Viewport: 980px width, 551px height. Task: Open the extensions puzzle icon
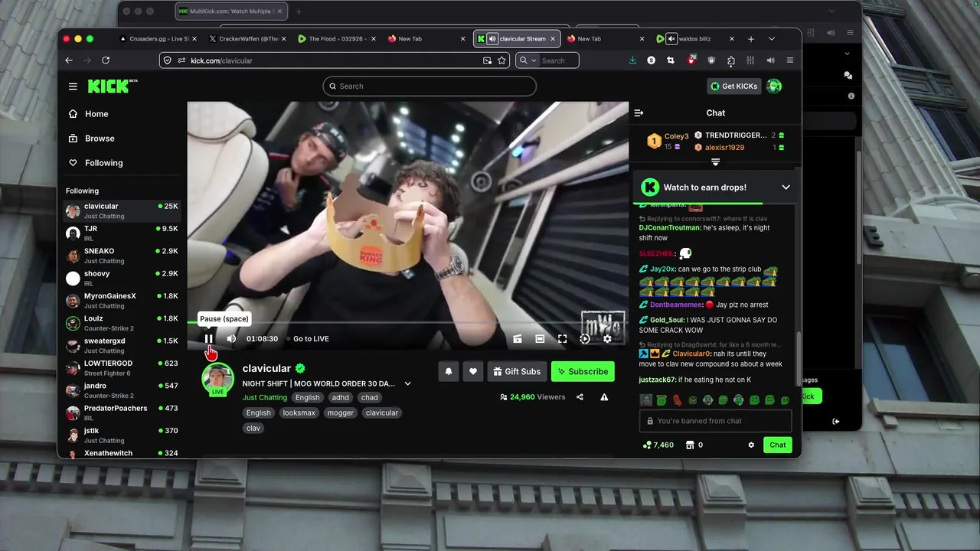[x=731, y=60]
